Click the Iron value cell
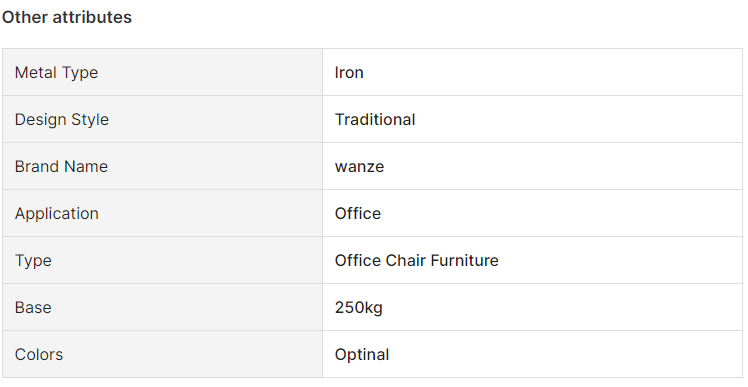Image resolution: width=748 pixels, height=387 pixels. 532,72
